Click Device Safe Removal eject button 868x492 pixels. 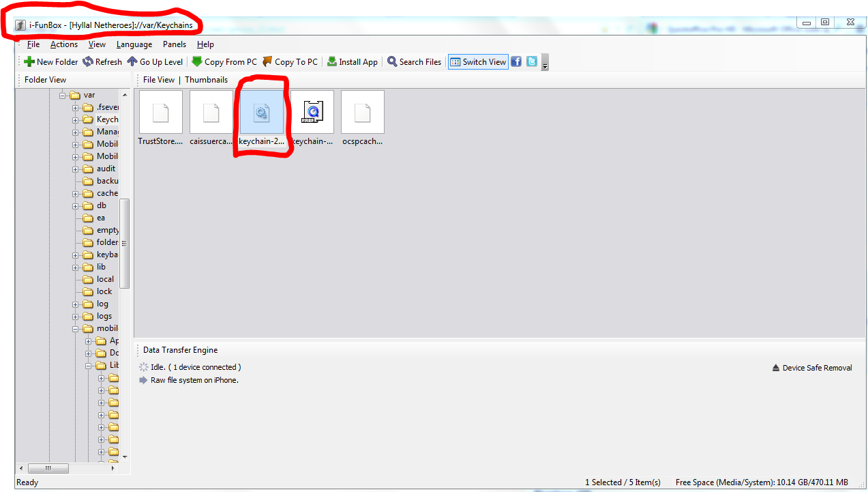[x=812, y=368]
